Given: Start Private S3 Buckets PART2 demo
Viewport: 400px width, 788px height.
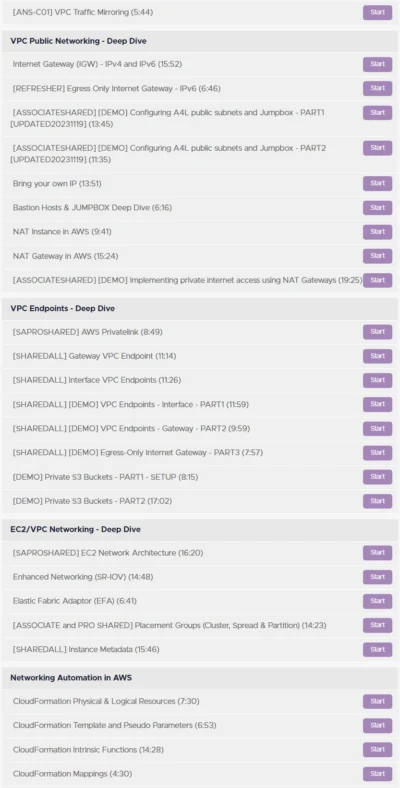Looking at the screenshot, I should 377,501.
